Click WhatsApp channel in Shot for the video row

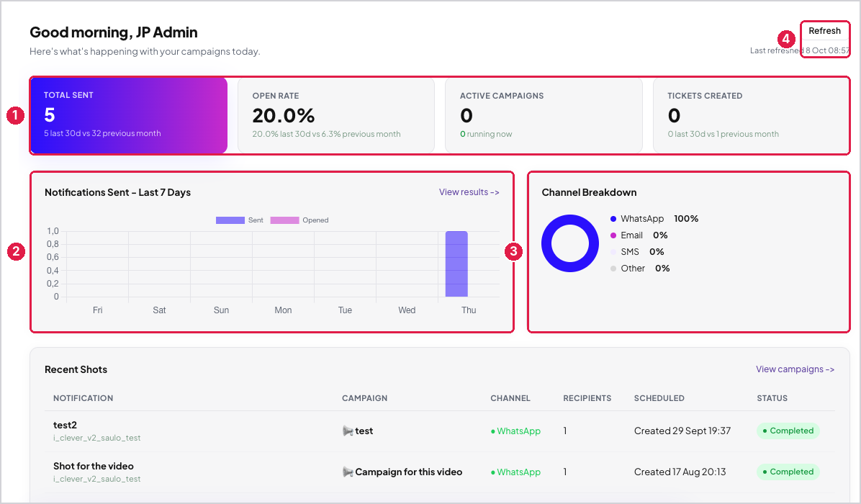[x=515, y=472]
